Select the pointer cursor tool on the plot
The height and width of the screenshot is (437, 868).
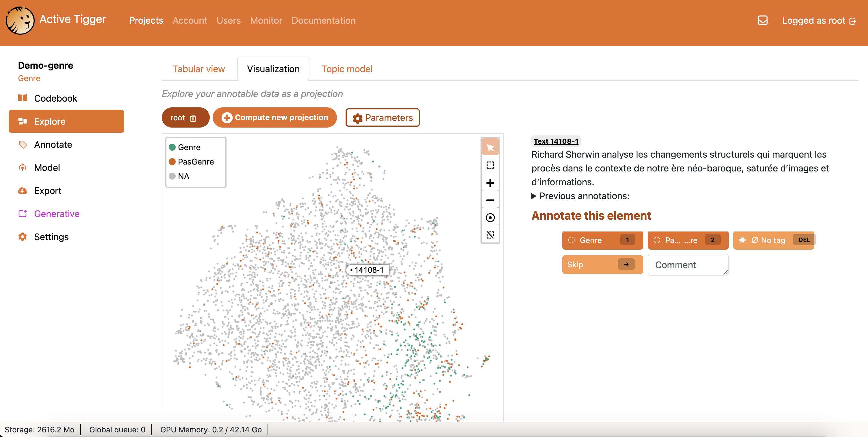coord(490,147)
